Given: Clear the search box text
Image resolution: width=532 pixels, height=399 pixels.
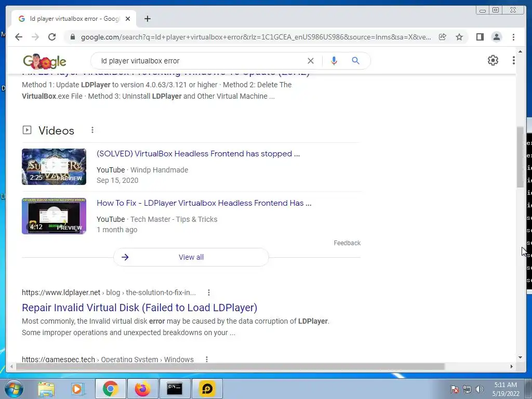Looking at the screenshot, I should click(311, 61).
